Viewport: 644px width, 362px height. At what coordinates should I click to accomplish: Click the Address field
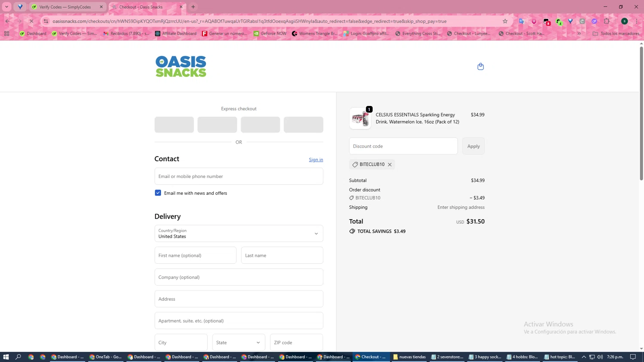[239, 299]
